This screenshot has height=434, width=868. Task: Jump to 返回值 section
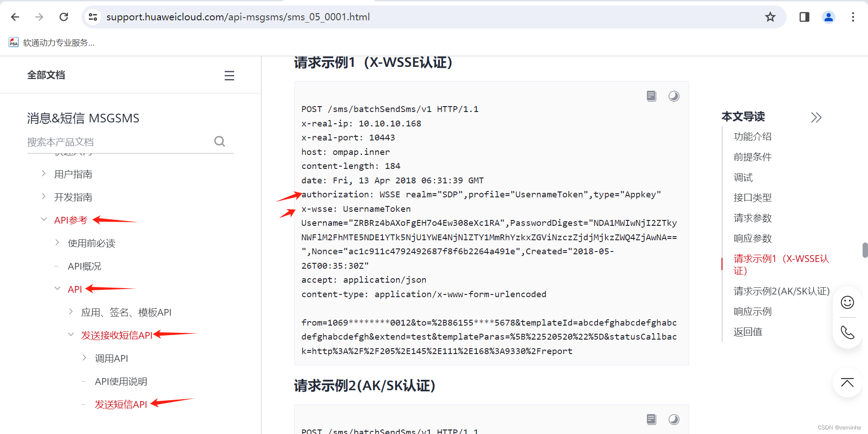pos(748,332)
